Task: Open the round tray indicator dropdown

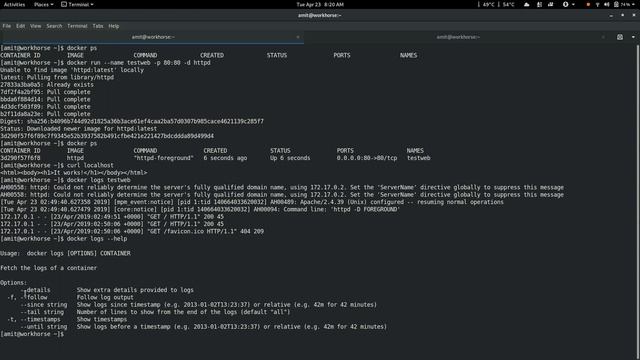Action: point(568,4)
